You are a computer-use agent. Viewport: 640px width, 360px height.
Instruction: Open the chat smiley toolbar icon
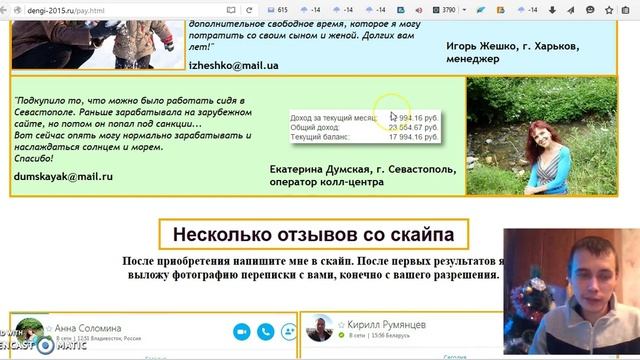[590, 10]
